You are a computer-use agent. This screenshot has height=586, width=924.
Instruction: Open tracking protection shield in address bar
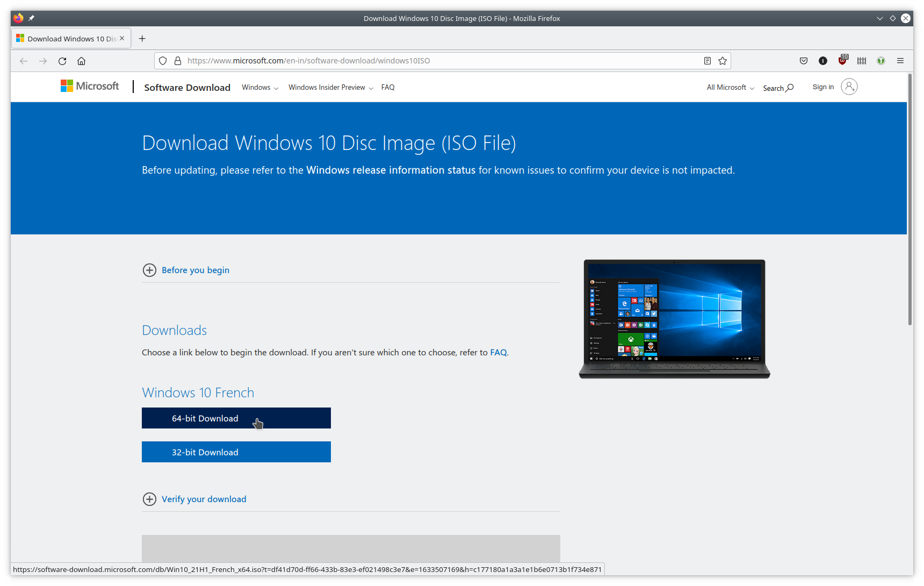point(163,61)
